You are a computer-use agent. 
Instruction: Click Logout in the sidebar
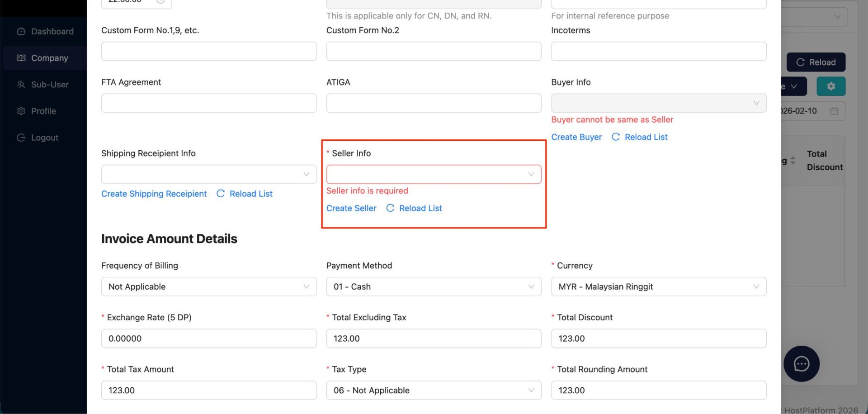click(x=45, y=138)
